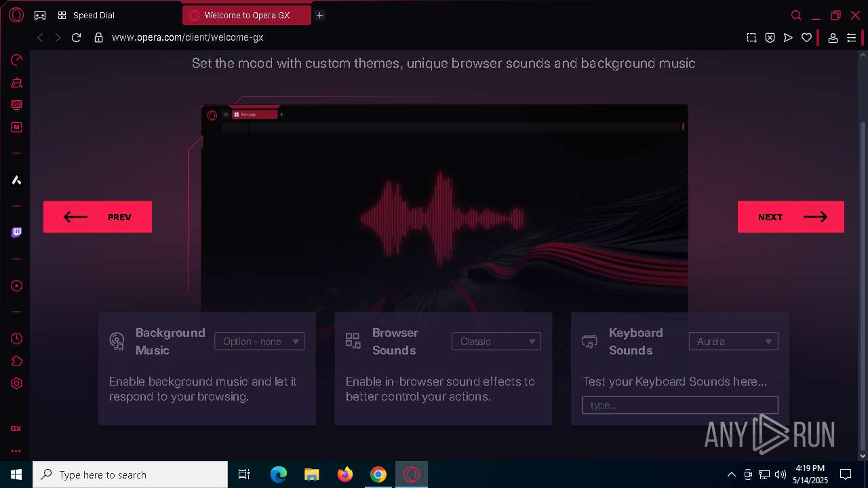The image size is (868, 488).
Task: Open GX Cleaner in sidebar
Action: (16, 83)
